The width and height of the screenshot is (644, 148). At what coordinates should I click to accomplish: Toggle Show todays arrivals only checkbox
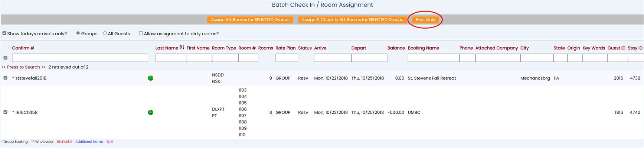[4, 33]
